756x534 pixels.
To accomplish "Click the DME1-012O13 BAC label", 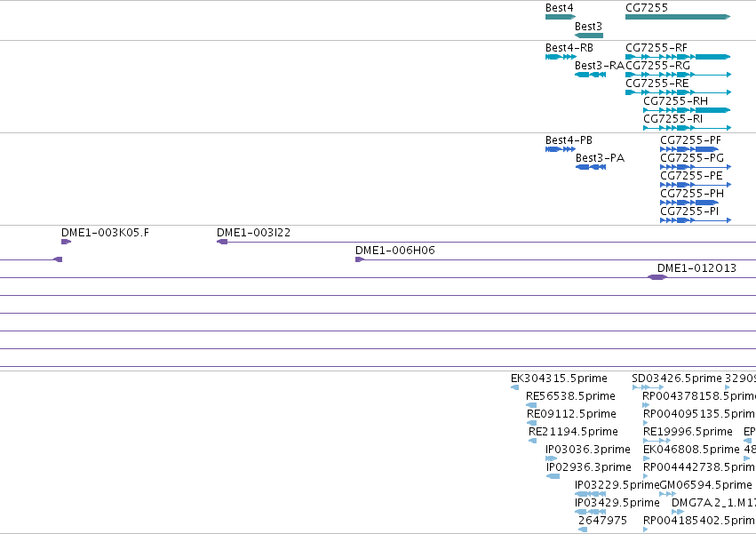I will [696, 268].
